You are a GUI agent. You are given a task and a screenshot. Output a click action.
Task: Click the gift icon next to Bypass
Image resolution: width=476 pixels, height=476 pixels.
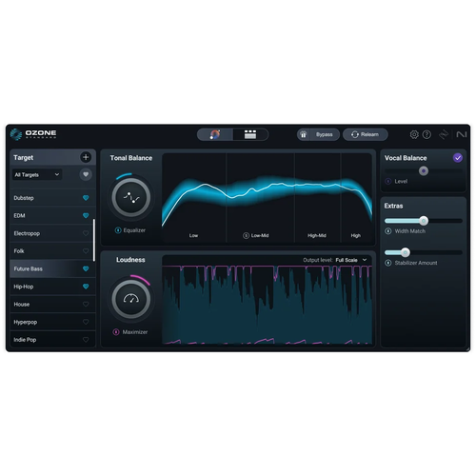[x=304, y=134]
